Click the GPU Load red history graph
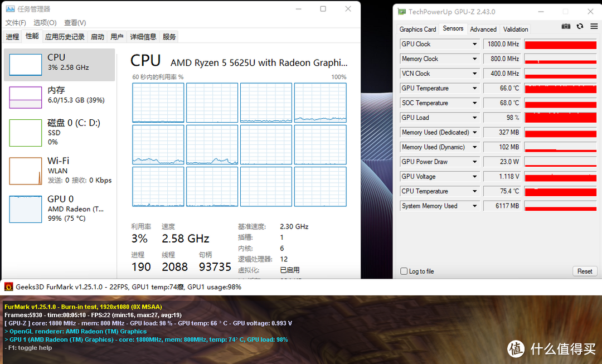Viewport: 602px width, 364px height. tap(561, 118)
